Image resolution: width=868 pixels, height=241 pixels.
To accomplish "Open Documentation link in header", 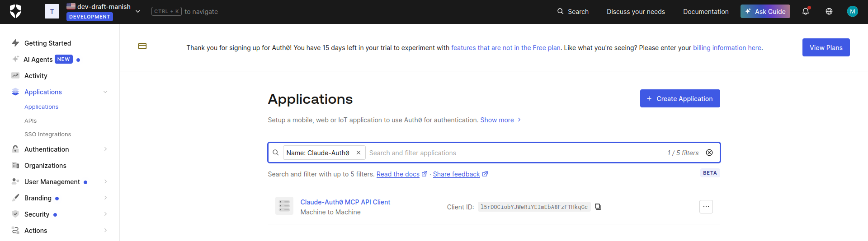I will tap(706, 11).
